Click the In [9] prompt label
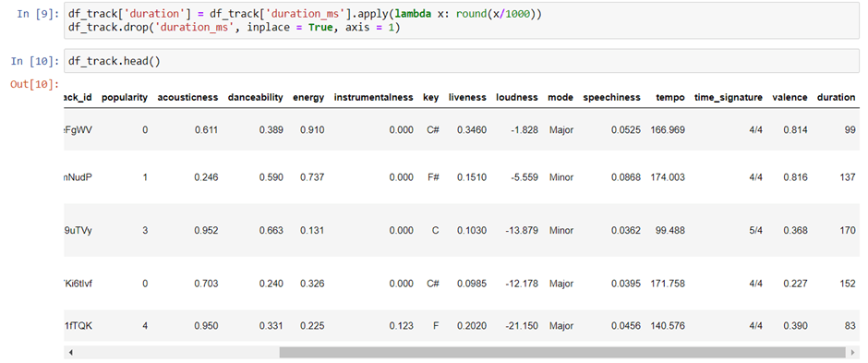The image size is (868, 363). 38,15
